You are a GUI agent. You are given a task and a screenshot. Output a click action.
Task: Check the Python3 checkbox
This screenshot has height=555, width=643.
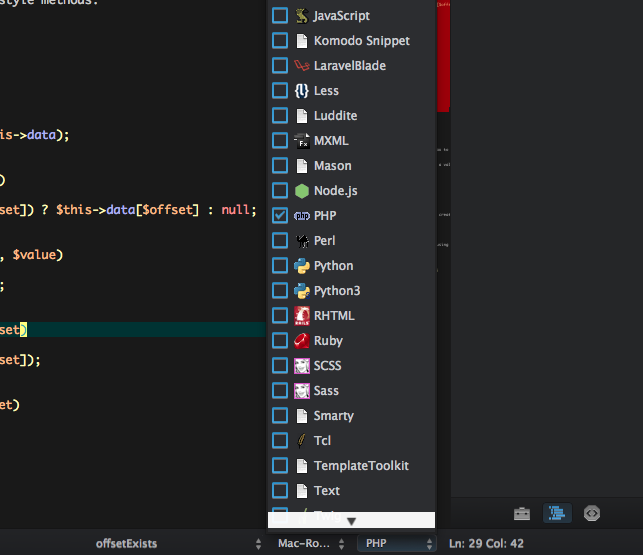pyautogui.click(x=280, y=290)
